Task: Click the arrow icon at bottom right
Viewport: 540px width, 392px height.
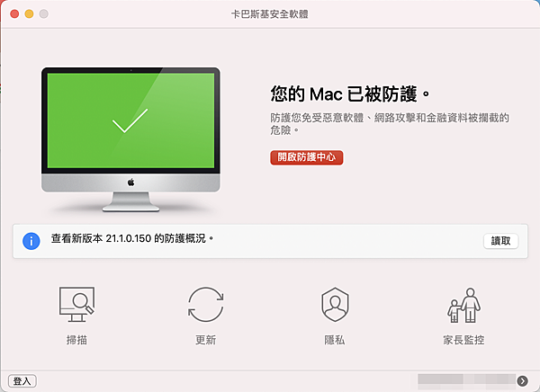Action: [522, 380]
